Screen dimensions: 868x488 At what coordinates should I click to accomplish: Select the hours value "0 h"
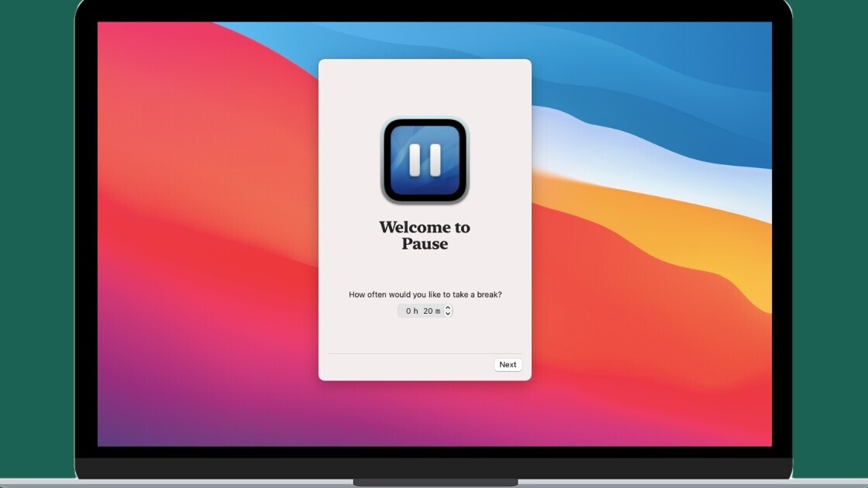coord(412,311)
